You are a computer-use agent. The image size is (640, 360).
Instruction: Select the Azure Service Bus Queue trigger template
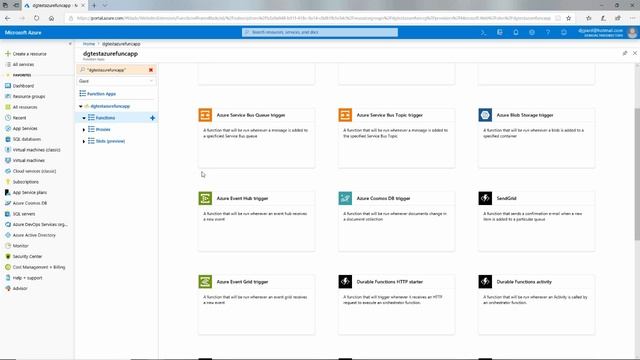pos(256,138)
